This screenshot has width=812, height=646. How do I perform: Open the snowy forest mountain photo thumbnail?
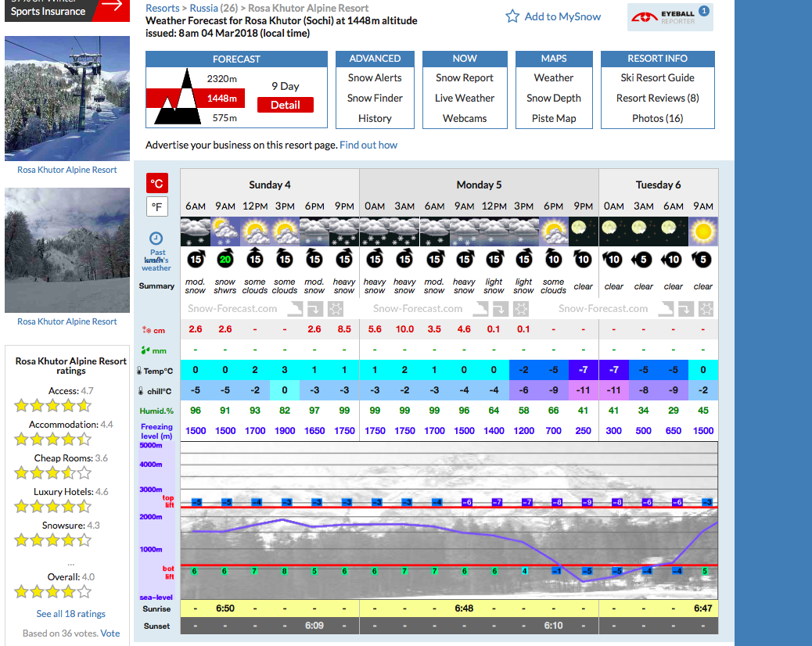click(67, 250)
